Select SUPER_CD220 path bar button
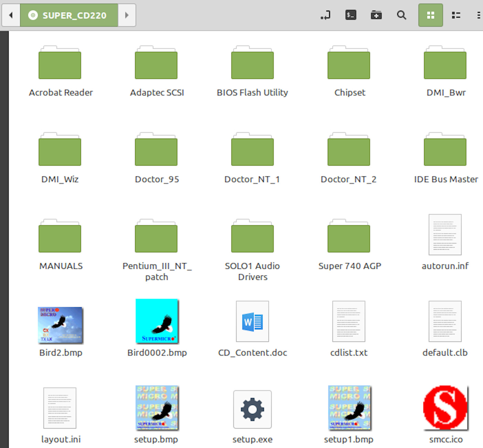The image size is (483, 448). (69, 15)
